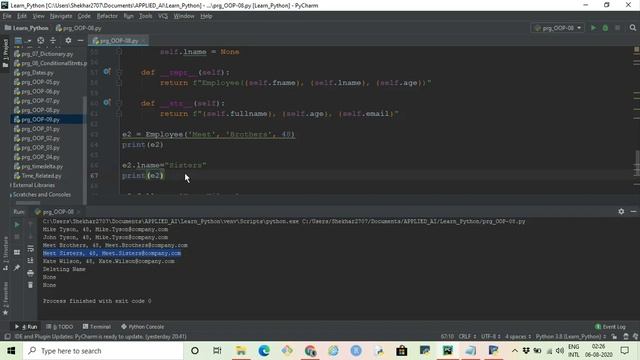Image resolution: width=640 pixels, height=360 pixels.
Task: Open the Edit menu
Action: (22, 16)
